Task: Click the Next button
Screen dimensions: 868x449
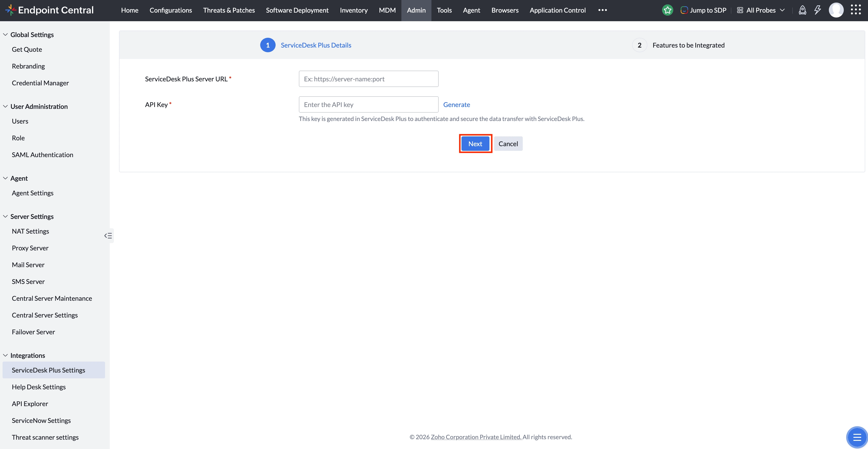Action: tap(475, 144)
